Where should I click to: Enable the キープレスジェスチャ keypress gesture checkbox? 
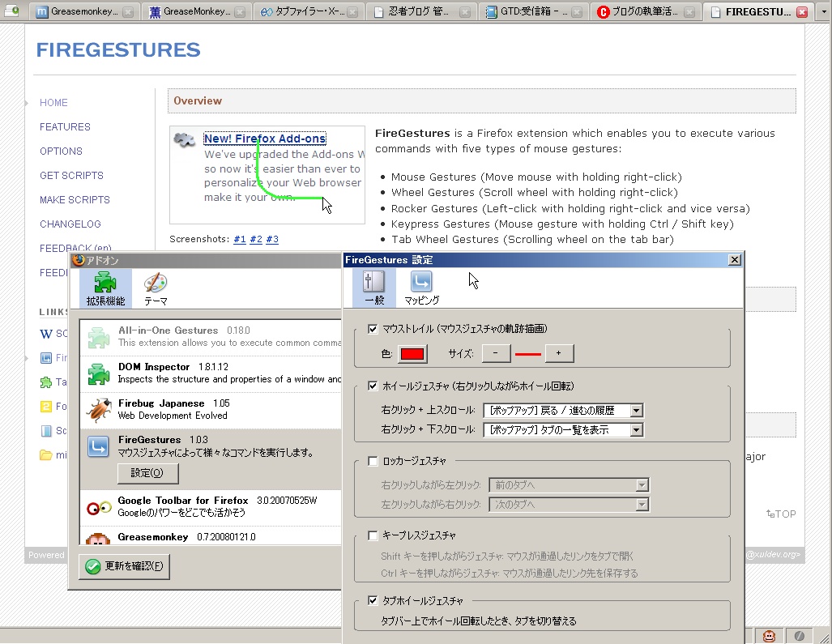tap(373, 535)
